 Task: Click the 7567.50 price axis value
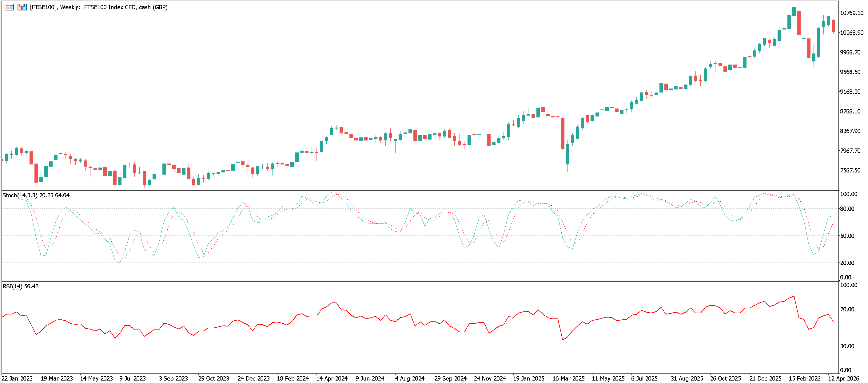pos(850,171)
